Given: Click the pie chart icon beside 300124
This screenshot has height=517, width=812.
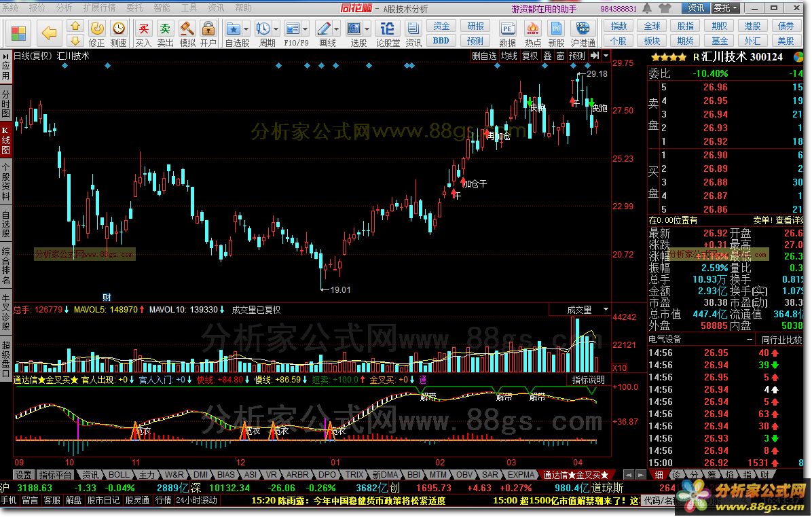Looking at the screenshot, I should pyautogui.click(x=798, y=57).
